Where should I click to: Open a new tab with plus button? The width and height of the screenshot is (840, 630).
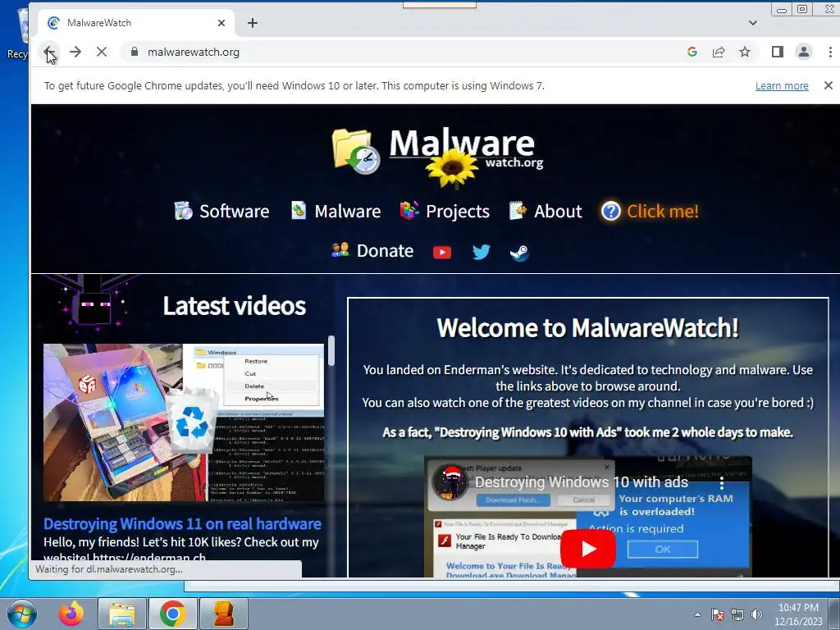point(253,23)
